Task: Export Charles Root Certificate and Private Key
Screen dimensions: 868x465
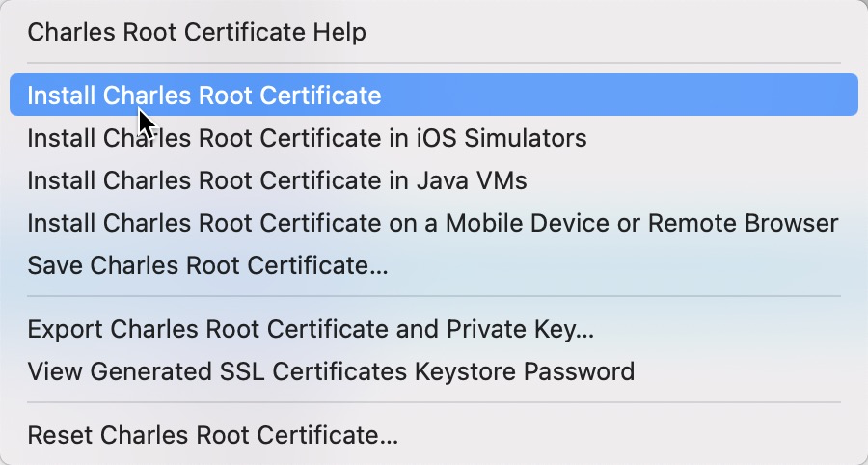Action: [311, 329]
